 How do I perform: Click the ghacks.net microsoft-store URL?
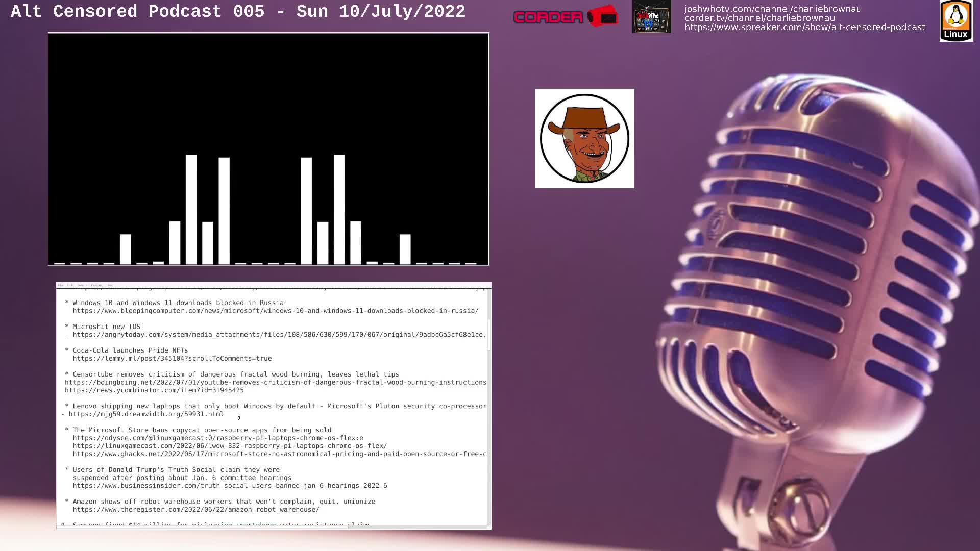click(279, 454)
